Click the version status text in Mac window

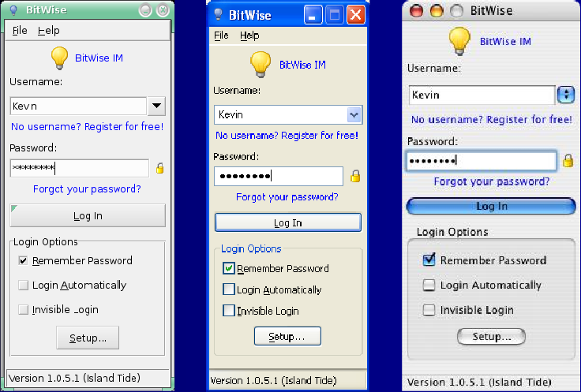(x=479, y=382)
